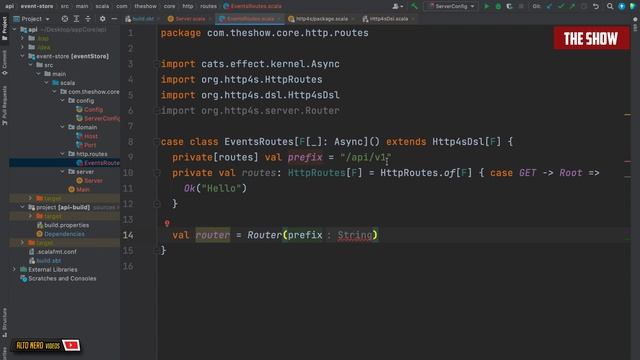Click the Expand All icon in Project panel
The width and height of the screenshot is (640, 360).
76,19
